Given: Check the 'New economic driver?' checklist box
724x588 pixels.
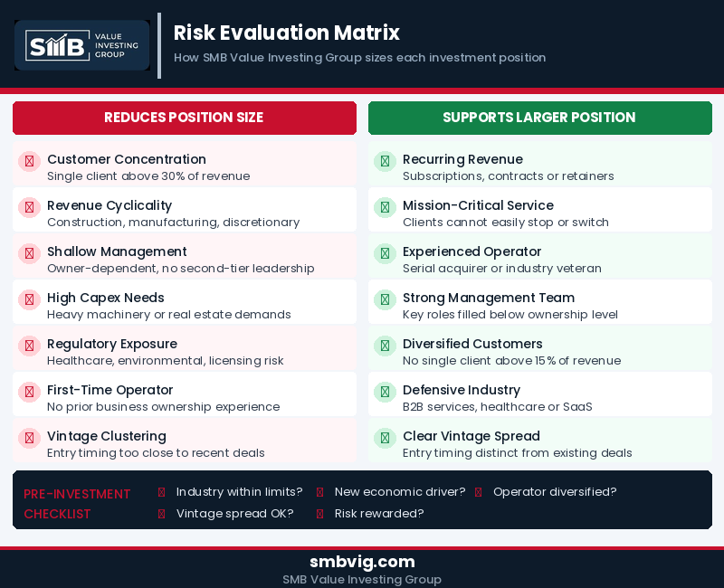Looking at the screenshot, I should (319, 492).
